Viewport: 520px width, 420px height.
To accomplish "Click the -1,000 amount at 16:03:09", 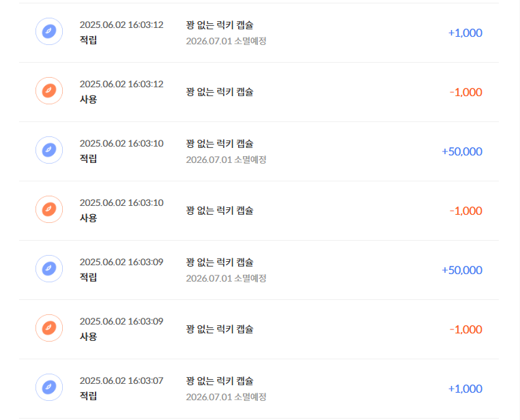I will pos(465,329).
